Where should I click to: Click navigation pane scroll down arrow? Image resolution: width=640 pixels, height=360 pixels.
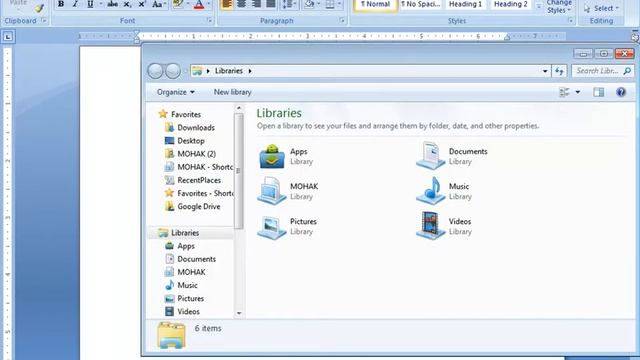[239, 313]
